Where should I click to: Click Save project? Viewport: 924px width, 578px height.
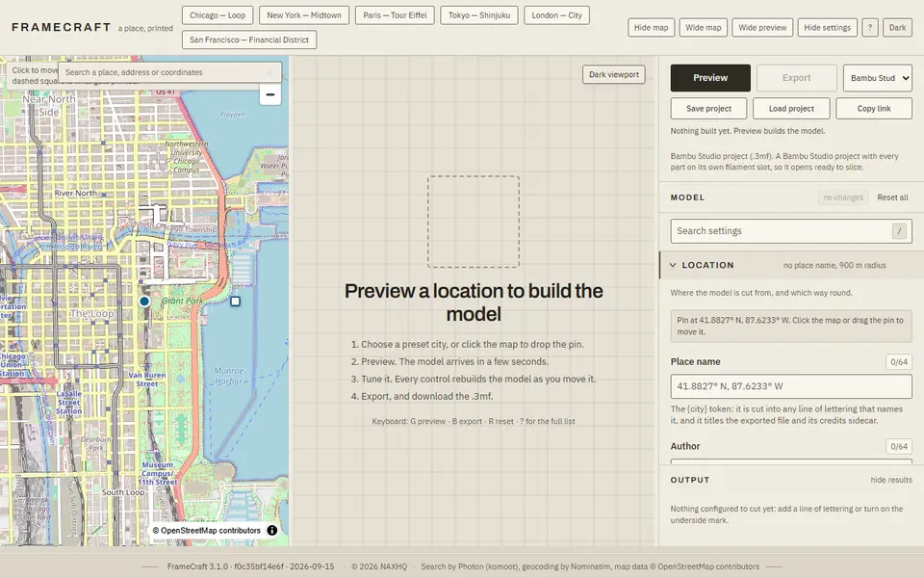pos(708,109)
